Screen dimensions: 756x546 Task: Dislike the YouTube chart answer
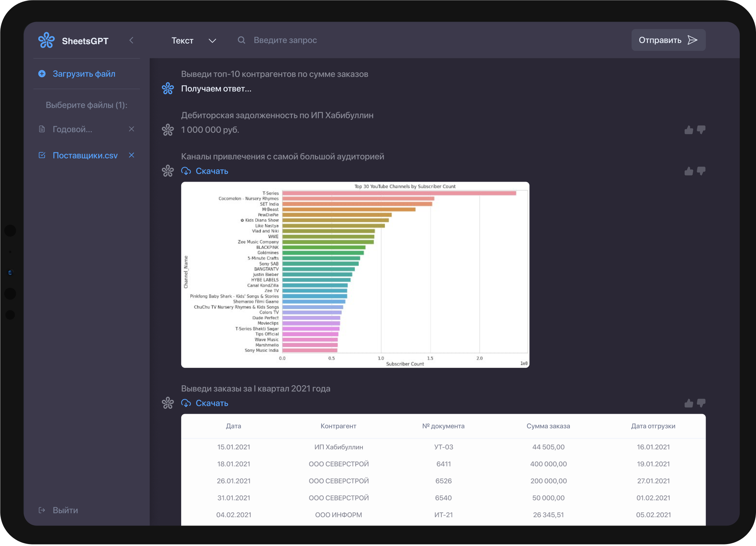[701, 171]
